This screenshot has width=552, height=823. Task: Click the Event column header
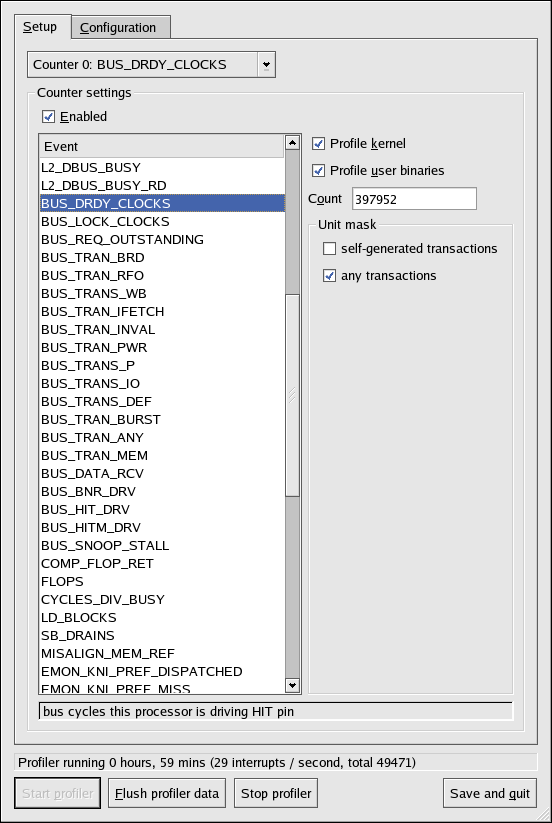coord(162,146)
